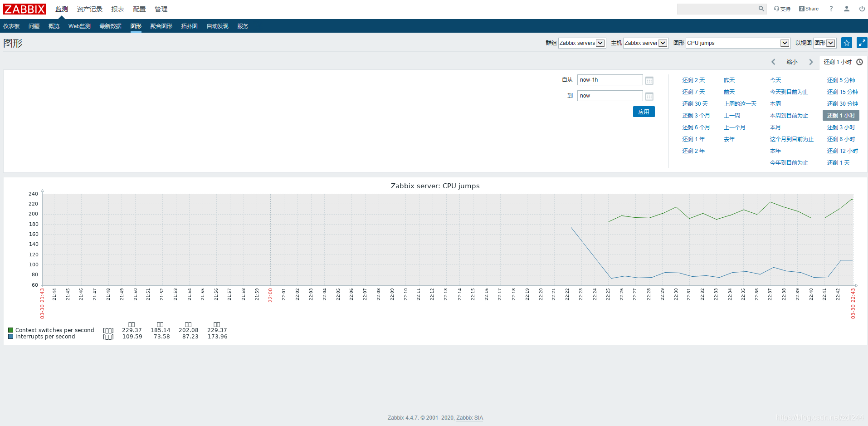The width and height of the screenshot is (868, 426).
Task: Open the Inventory top menu
Action: tap(90, 9)
